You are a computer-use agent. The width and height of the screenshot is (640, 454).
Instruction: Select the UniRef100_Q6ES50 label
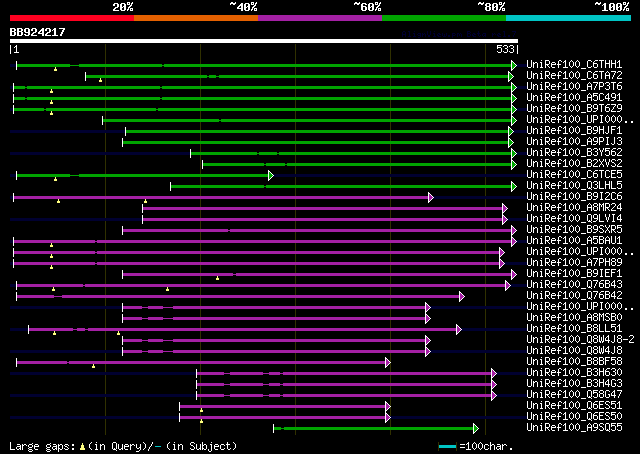(574, 417)
